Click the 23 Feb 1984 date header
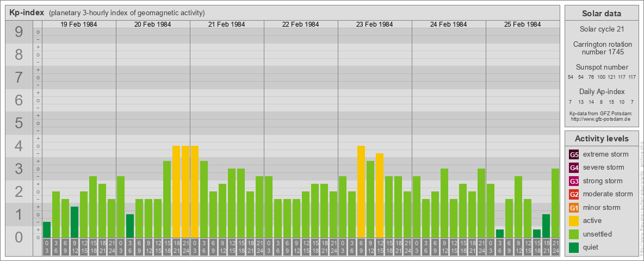Viewport: 644px width, 261px height. pyautogui.click(x=375, y=24)
